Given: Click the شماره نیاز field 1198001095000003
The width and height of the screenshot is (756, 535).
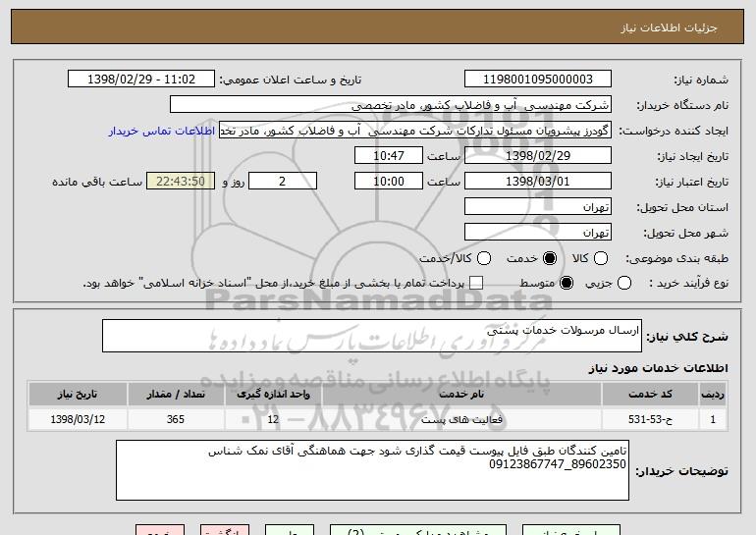Looking at the screenshot, I should [538, 80].
